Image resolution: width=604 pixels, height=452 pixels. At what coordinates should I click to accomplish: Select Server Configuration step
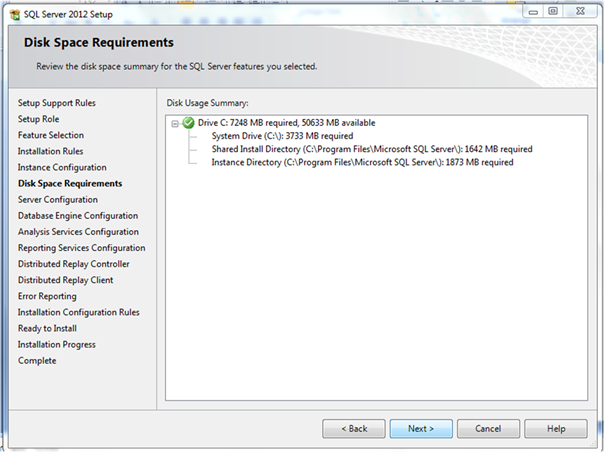[58, 200]
